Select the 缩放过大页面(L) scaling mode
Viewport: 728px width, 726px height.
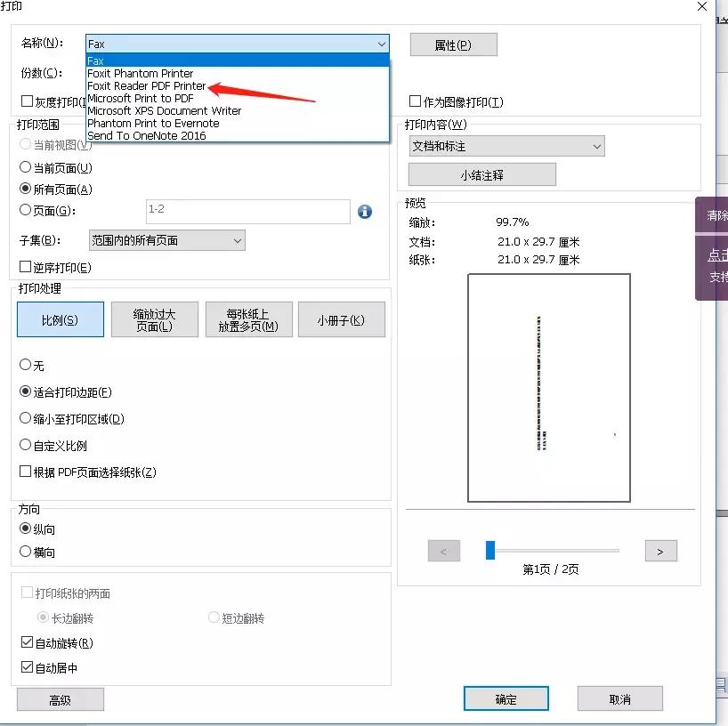click(153, 319)
